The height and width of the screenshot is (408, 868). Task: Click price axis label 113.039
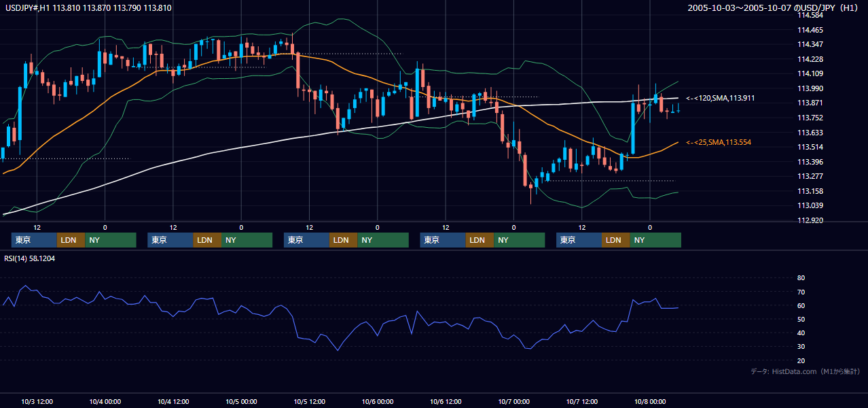tap(810, 205)
